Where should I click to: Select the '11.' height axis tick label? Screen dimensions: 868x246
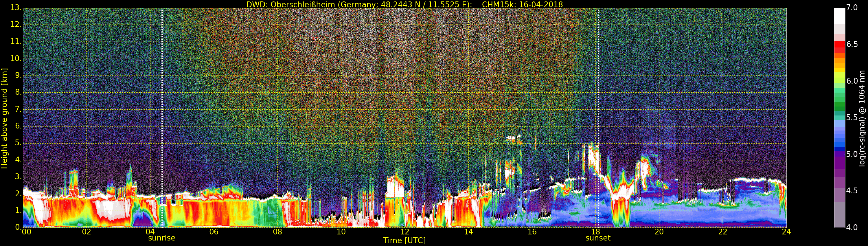[16, 42]
